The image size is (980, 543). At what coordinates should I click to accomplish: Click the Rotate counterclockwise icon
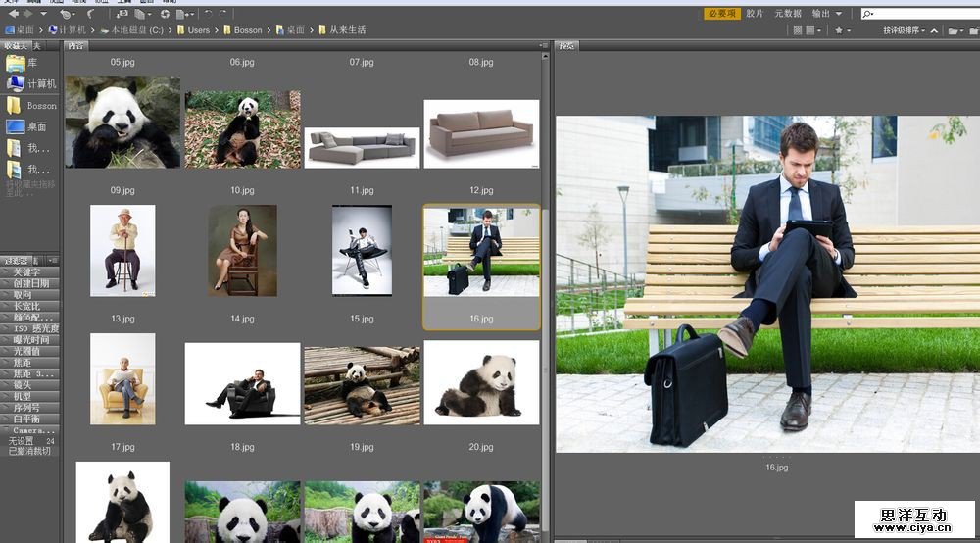pos(208,14)
